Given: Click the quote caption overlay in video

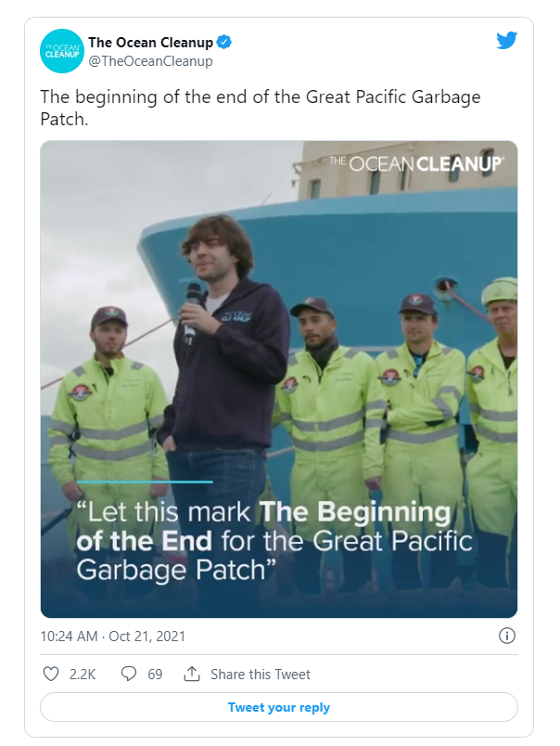Looking at the screenshot, I should (274, 541).
